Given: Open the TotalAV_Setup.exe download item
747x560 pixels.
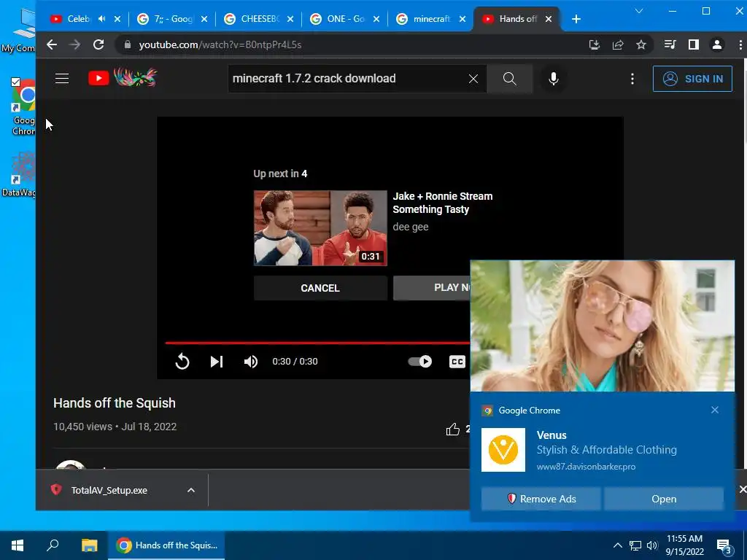Looking at the screenshot, I should click(x=109, y=490).
